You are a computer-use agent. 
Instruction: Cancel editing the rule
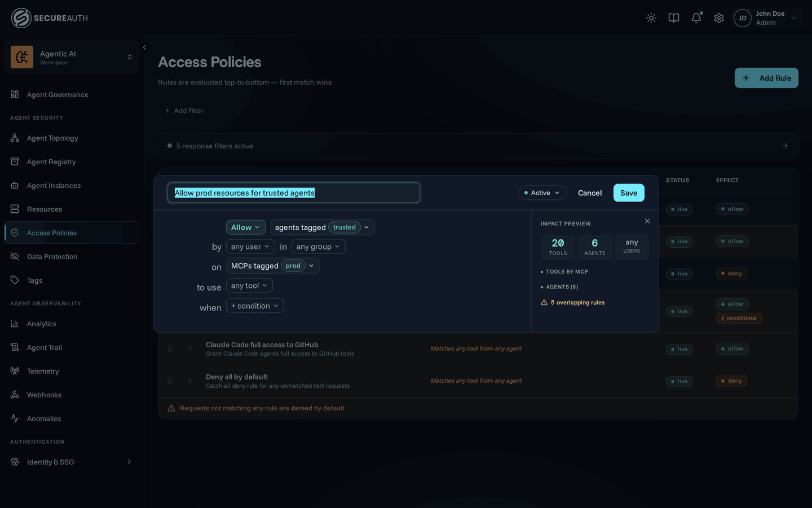pyautogui.click(x=590, y=193)
